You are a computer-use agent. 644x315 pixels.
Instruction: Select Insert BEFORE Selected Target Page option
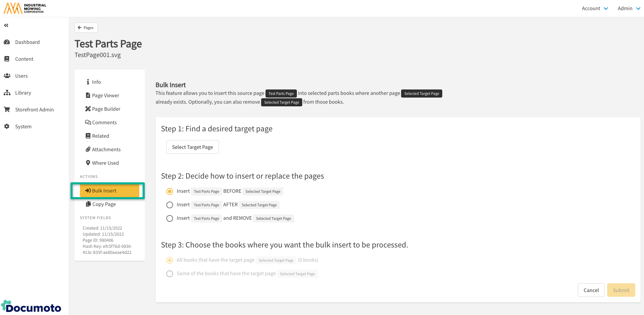pos(170,191)
